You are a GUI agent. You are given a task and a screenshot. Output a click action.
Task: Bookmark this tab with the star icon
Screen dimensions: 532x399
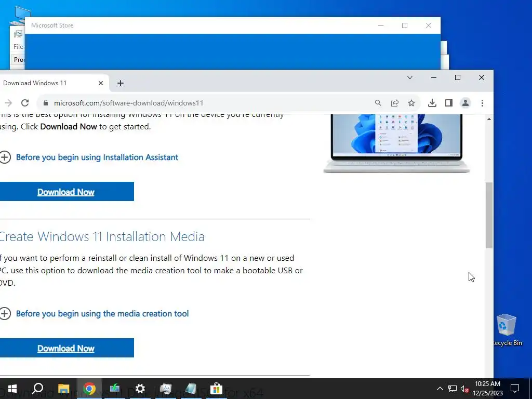(411, 103)
